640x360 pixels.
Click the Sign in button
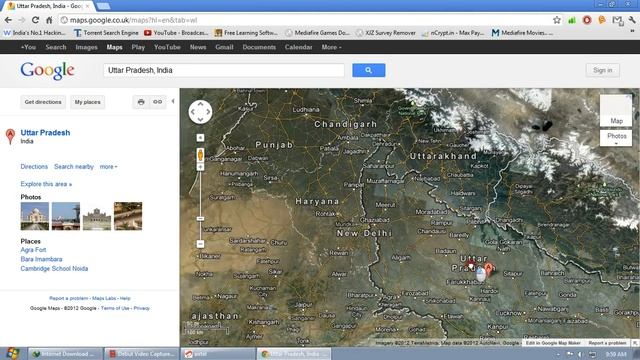(x=602, y=70)
